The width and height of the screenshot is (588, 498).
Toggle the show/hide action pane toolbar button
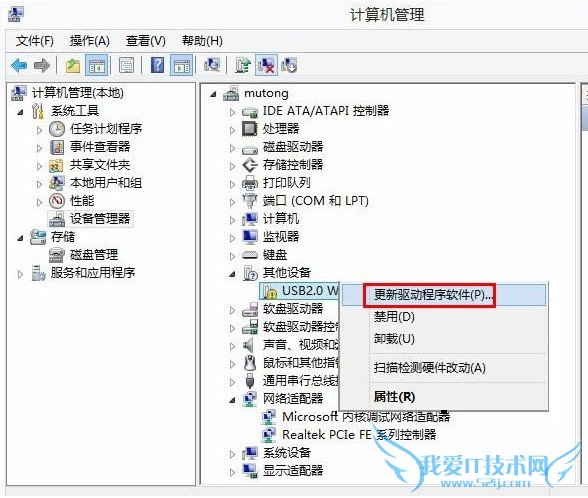click(x=182, y=65)
